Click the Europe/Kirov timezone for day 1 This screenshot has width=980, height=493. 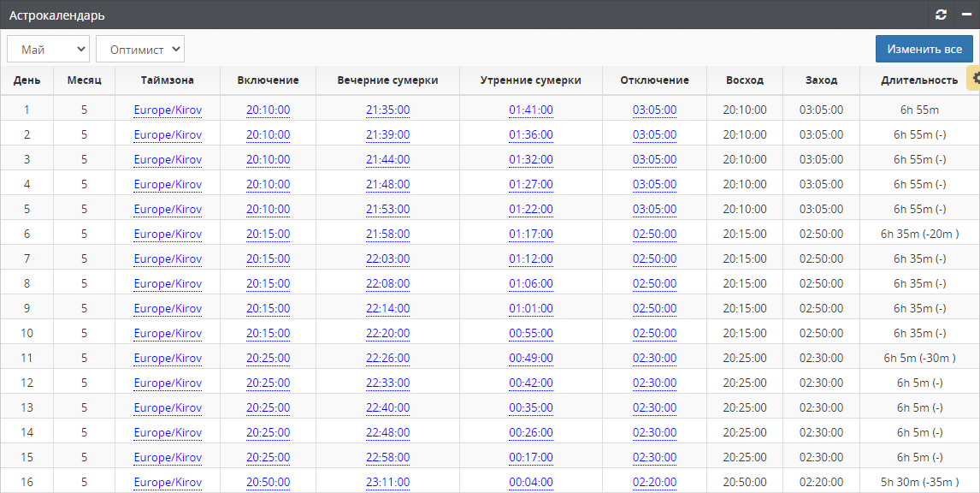click(x=168, y=110)
